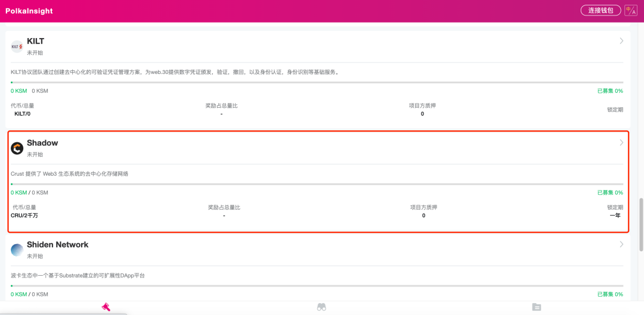
Task: Click the KILT fundraising progress bar
Action: coord(317,82)
